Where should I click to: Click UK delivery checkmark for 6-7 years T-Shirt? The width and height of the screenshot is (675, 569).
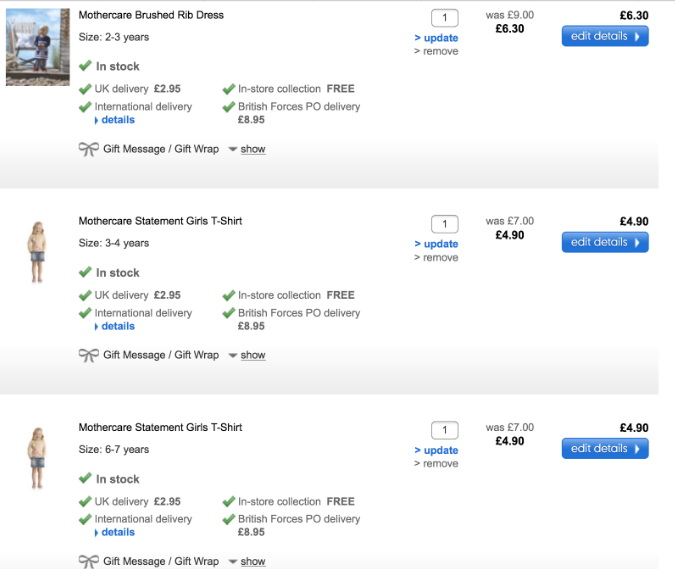[86, 501]
